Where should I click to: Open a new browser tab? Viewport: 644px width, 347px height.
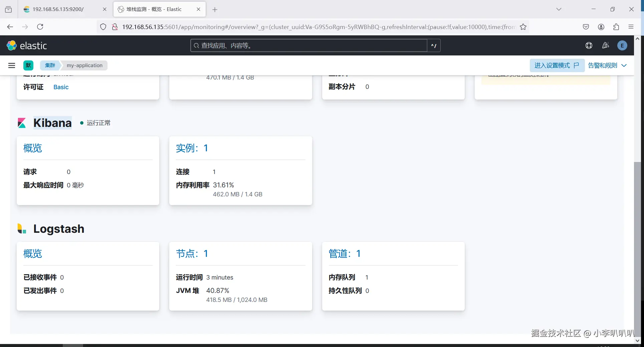tap(215, 9)
